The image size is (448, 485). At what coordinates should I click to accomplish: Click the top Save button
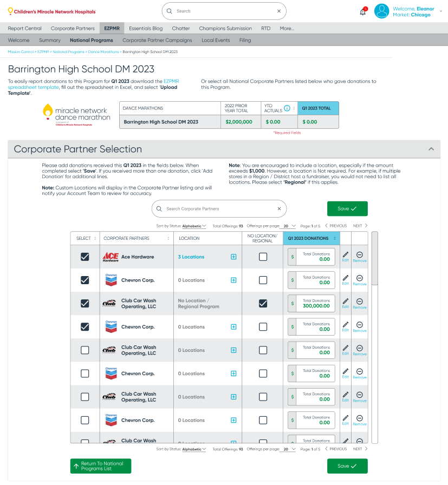point(347,209)
